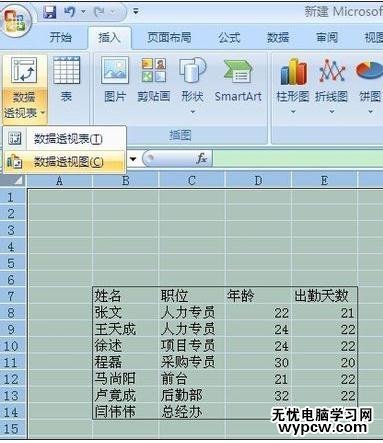383x443 pixels.
Task: Select the cell containing 项目专员
Action: coord(192,346)
